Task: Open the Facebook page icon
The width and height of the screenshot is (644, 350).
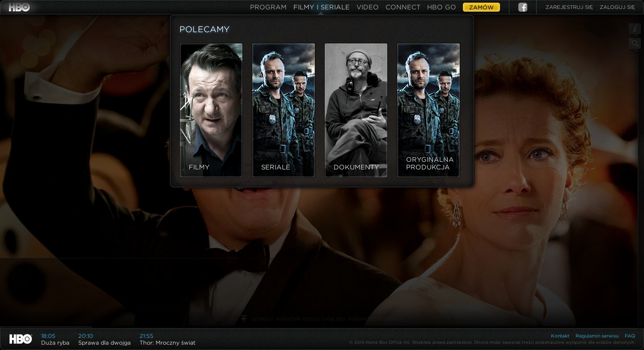Action: (x=522, y=7)
